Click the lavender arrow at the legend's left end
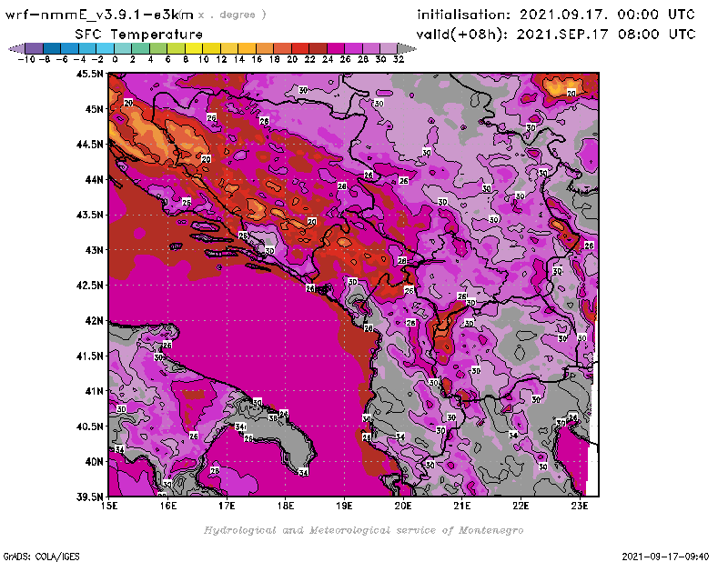Screen dimensions: 728x562 (16, 48)
